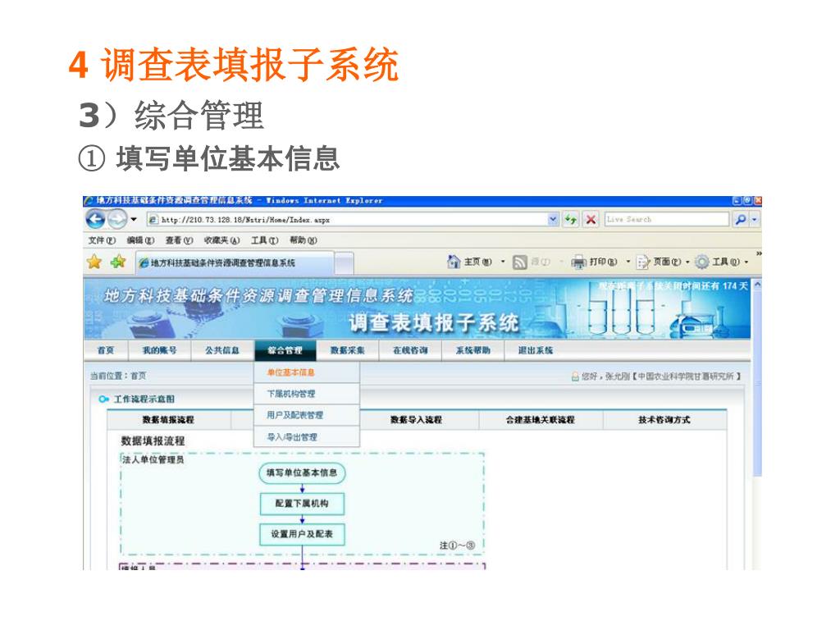Screen dimensions: 840x630
Task: Open the 我的账号 navigation tab
Action: (159, 350)
